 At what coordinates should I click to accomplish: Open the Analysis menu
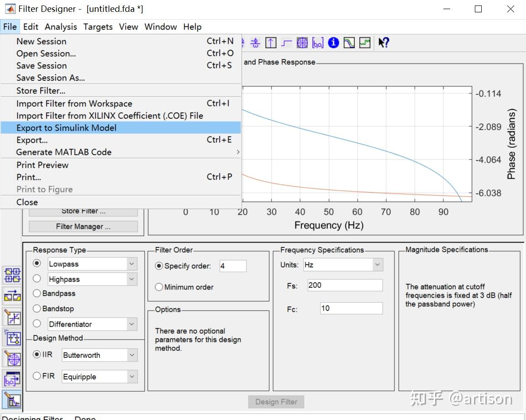[x=61, y=26]
